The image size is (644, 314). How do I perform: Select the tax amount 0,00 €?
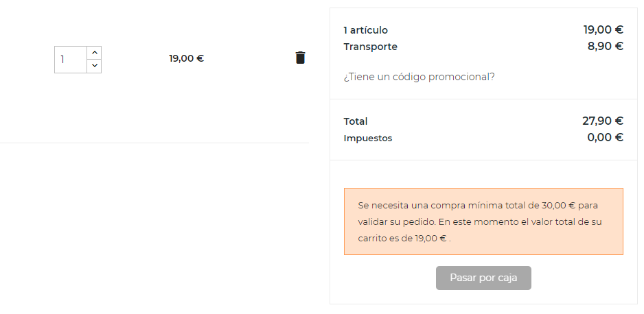pyautogui.click(x=605, y=137)
